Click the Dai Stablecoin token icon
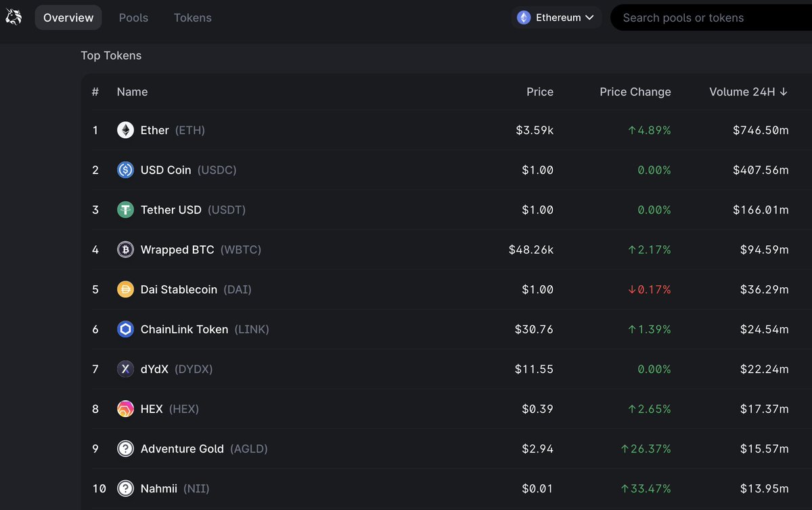This screenshot has width=812, height=510. pos(125,290)
